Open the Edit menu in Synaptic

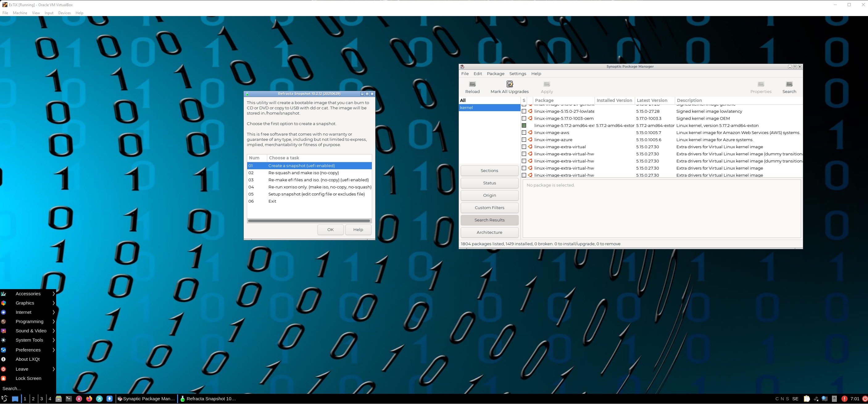(477, 74)
